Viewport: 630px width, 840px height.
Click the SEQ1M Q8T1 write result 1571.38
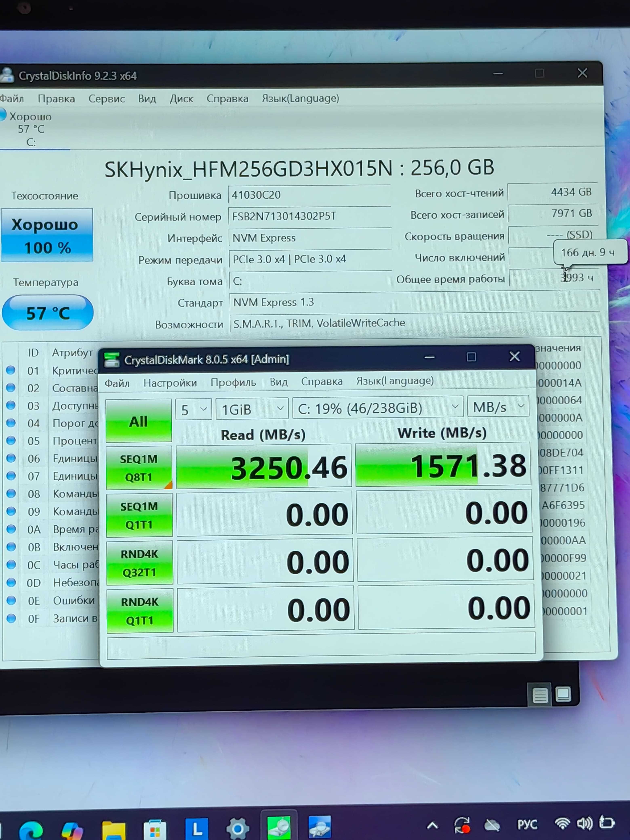(x=443, y=464)
